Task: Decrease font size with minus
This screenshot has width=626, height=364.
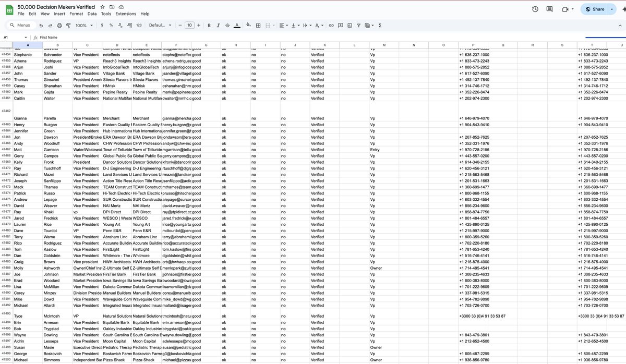Action: coord(180,25)
